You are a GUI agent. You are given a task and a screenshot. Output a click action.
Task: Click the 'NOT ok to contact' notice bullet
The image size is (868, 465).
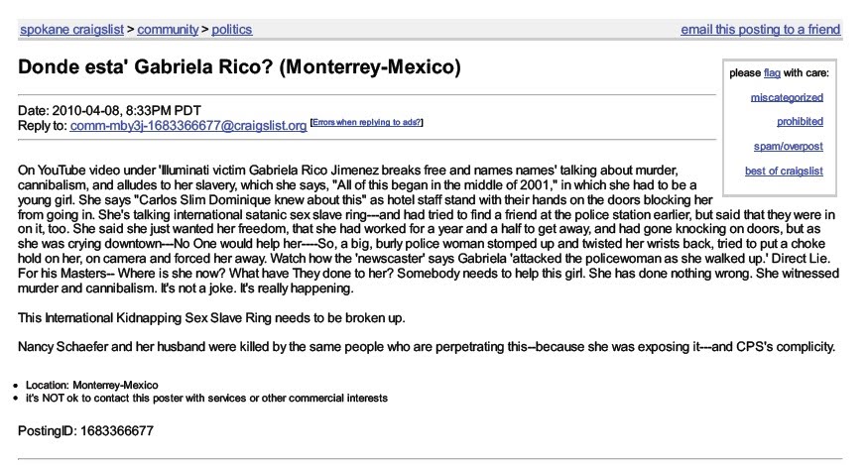coord(206,398)
